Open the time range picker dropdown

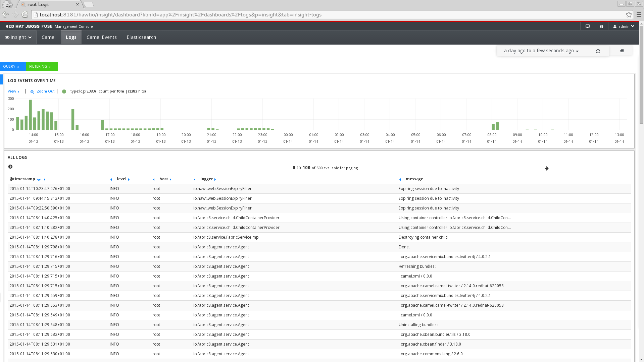[x=541, y=51]
